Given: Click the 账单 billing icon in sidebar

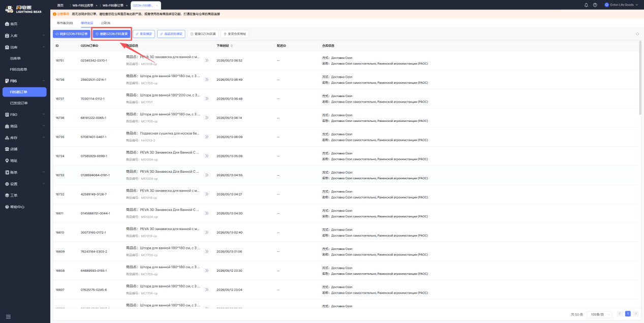Looking at the screenshot, I should [x=7, y=172].
